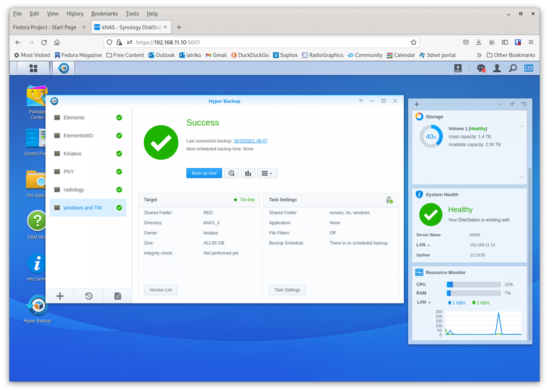Click the CPU usage bar
This screenshot has height=392, width=549.
coord(474,285)
